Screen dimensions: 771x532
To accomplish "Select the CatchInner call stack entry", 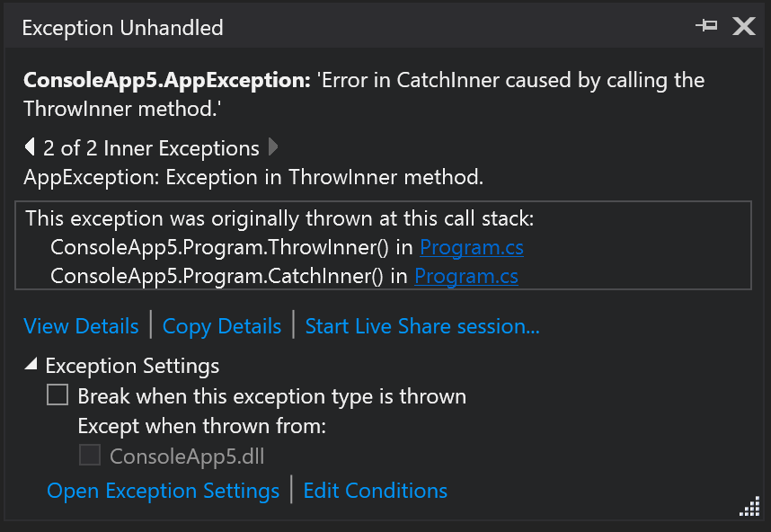I will (225, 276).
